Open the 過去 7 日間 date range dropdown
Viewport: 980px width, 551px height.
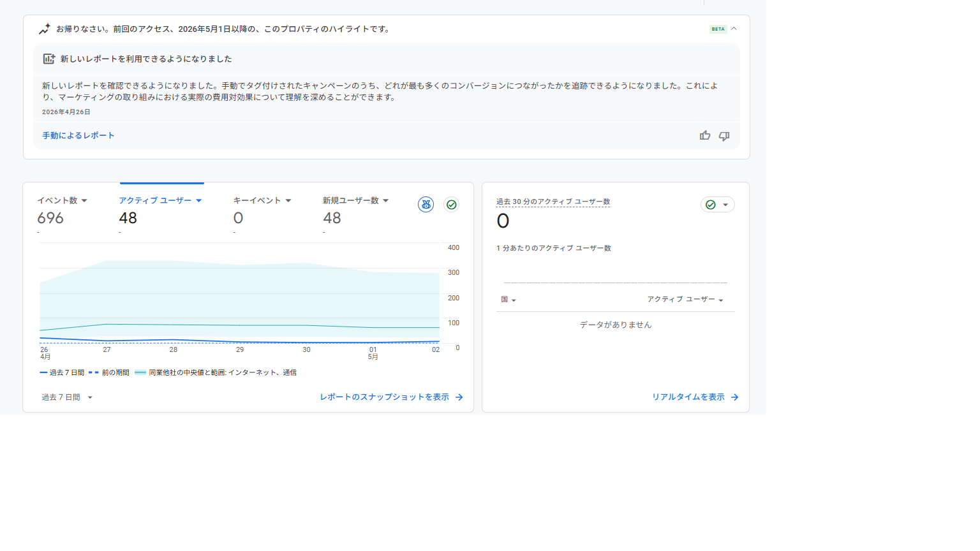[67, 397]
